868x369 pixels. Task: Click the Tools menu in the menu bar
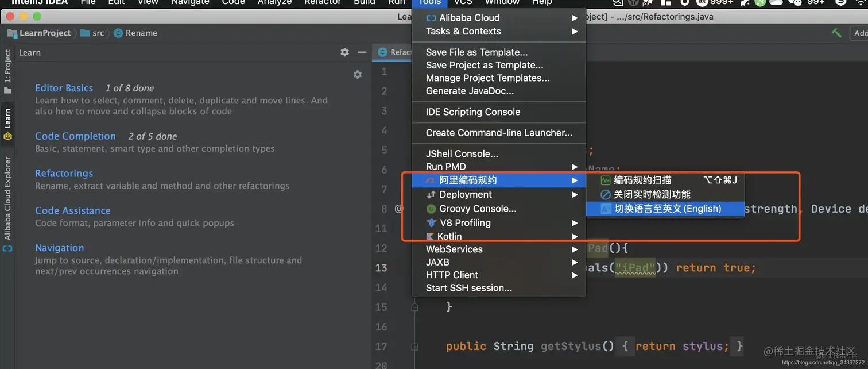(x=429, y=2)
